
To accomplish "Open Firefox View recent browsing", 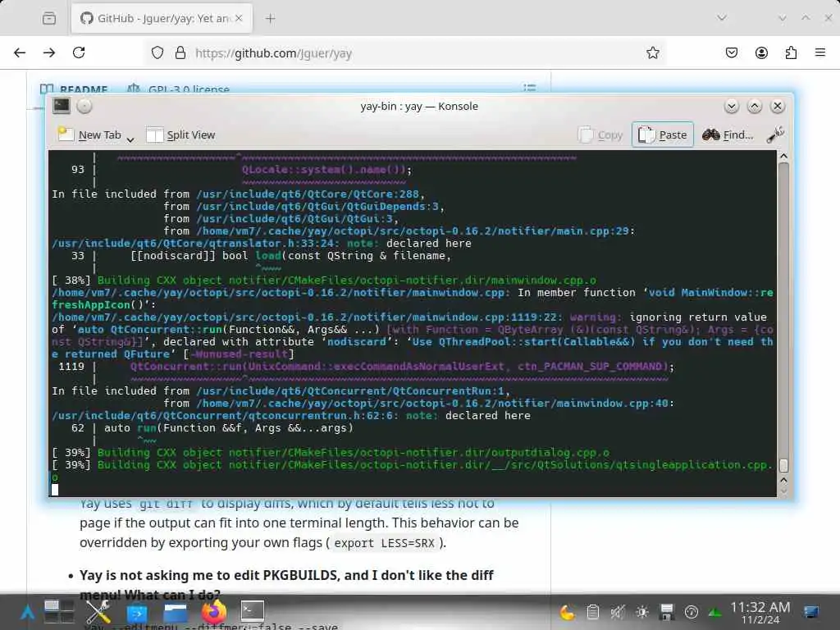I will (48, 18).
